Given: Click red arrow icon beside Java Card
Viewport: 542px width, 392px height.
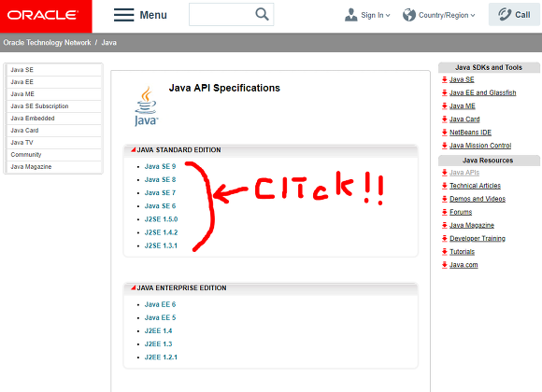Looking at the screenshot, I should pos(445,119).
